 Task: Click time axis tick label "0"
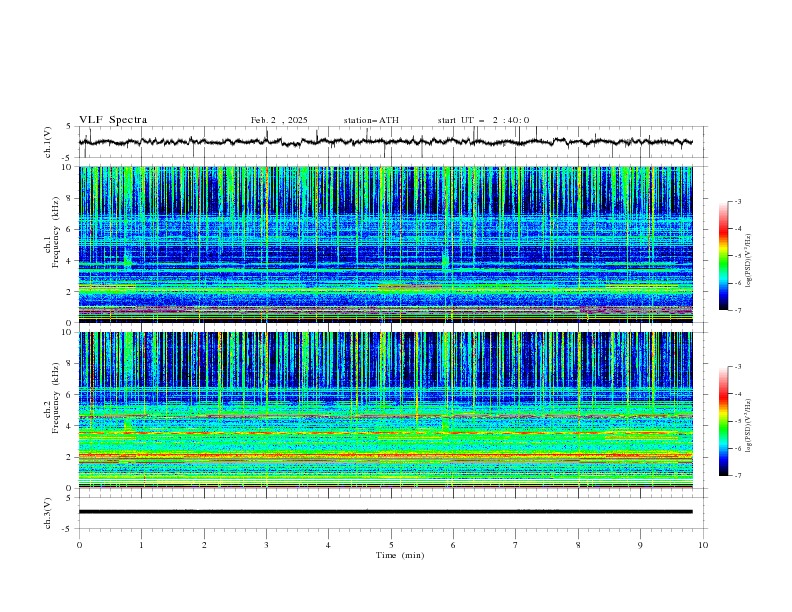[x=79, y=545]
